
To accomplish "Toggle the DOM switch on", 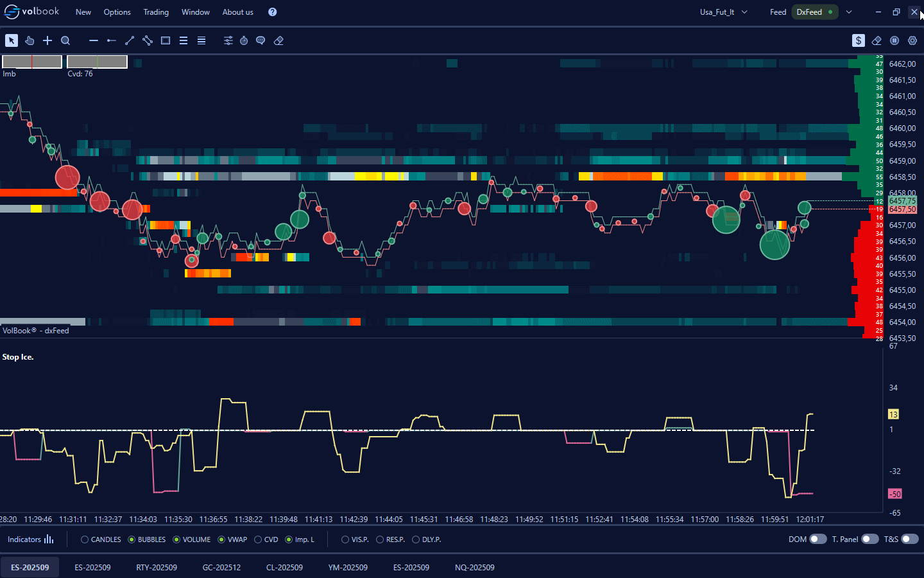I will [817, 539].
